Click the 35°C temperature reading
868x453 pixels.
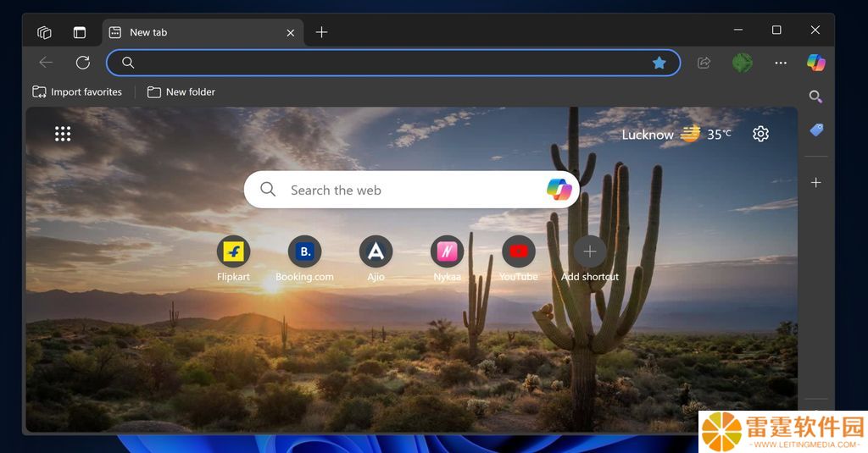719,135
